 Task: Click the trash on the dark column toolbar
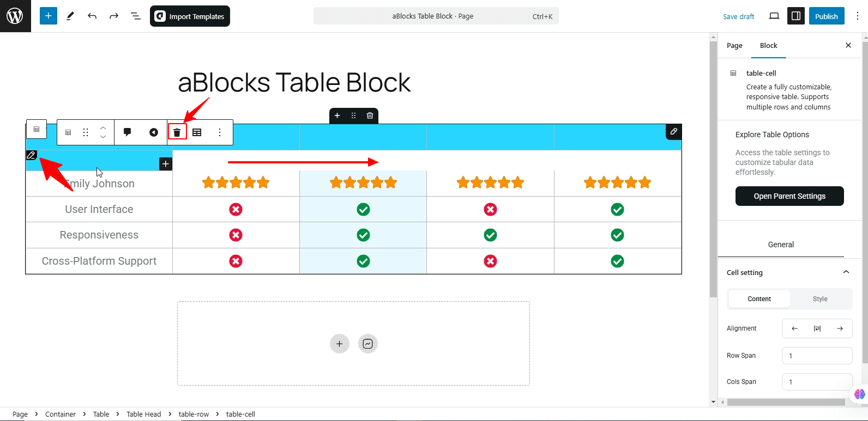(x=370, y=115)
